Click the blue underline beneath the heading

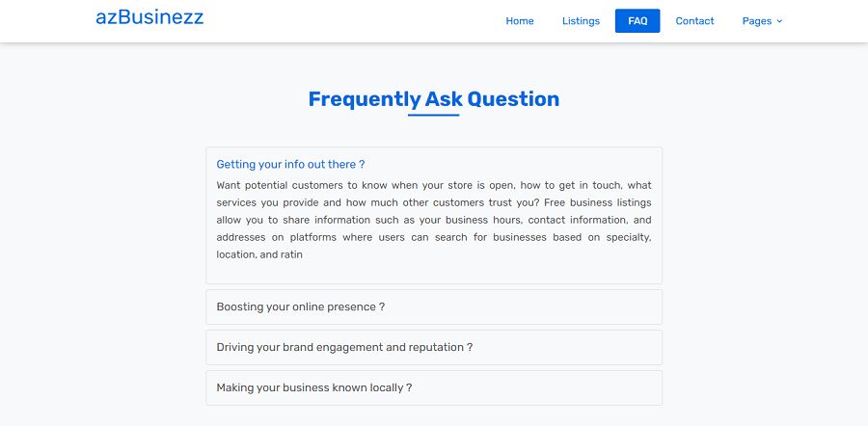click(x=434, y=116)
